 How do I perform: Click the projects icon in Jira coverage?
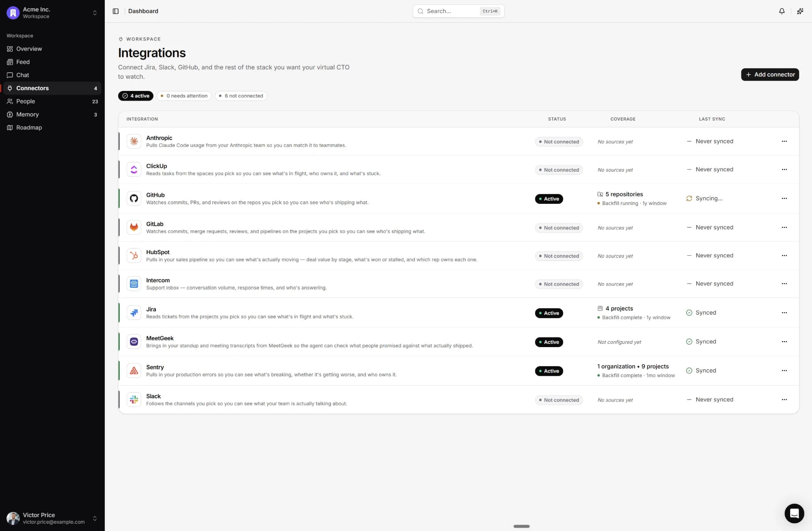coord(600,309)
